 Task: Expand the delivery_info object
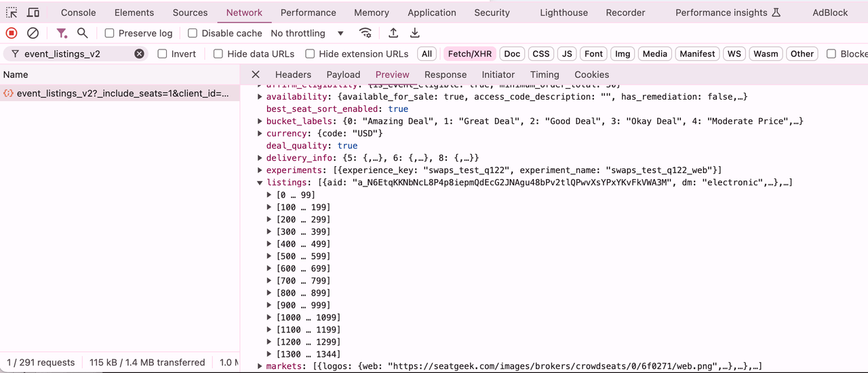point(260,158)
